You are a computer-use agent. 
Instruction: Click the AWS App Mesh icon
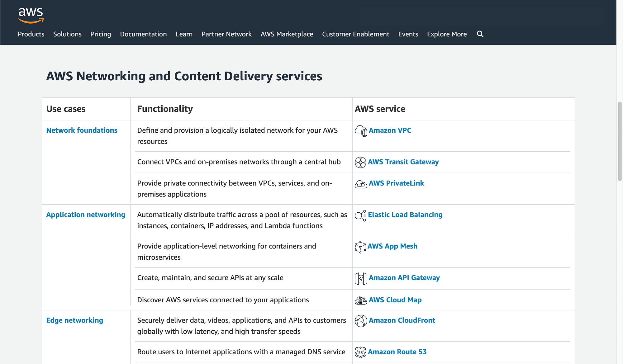pyautogui.click(x=360, y=247)
